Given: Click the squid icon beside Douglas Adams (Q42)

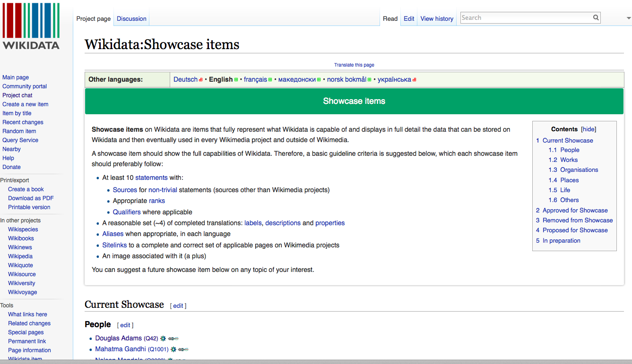Looking at the screenshot, I should coord(173,339).
